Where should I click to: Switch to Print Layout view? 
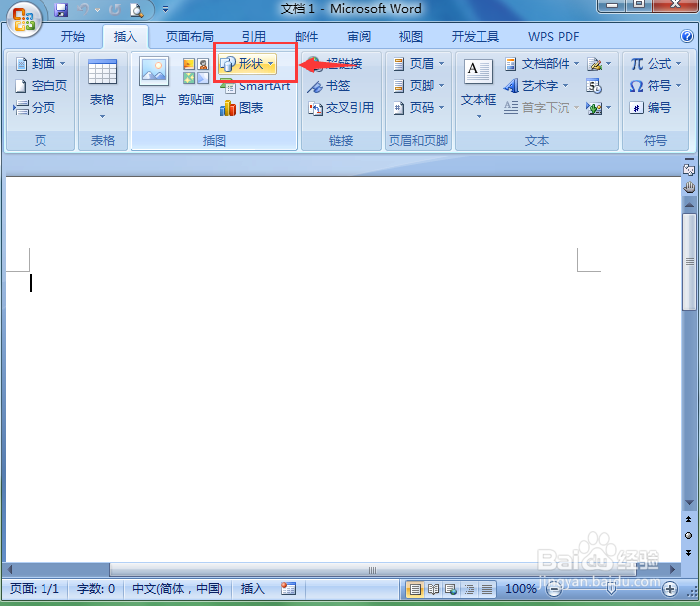[415, 590]
